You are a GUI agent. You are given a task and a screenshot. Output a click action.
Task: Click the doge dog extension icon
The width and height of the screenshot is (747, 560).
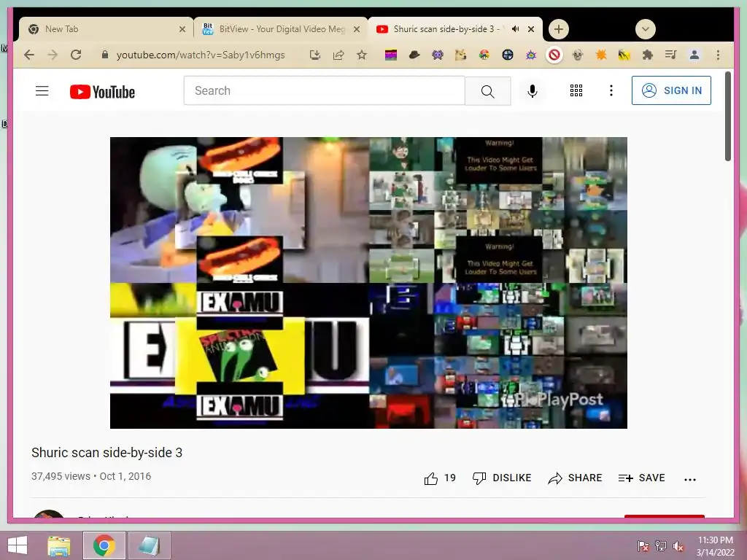pos(461,55)
